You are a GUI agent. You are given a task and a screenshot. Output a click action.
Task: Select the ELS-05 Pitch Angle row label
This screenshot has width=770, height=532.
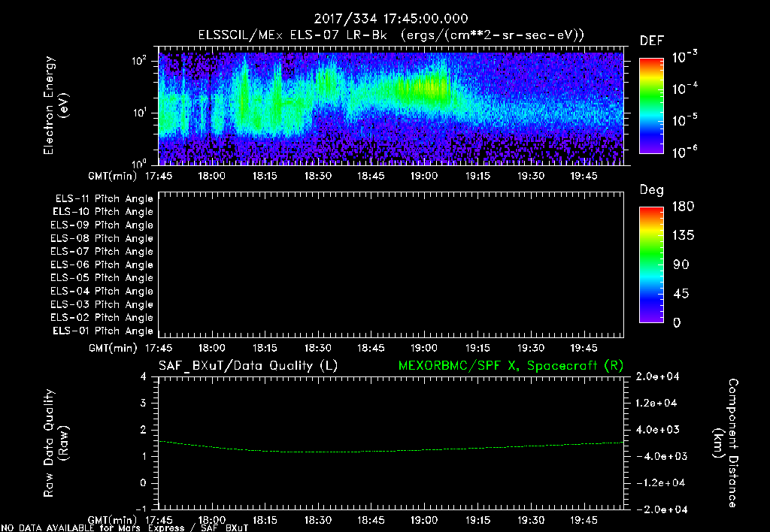[x=102, y=278]
